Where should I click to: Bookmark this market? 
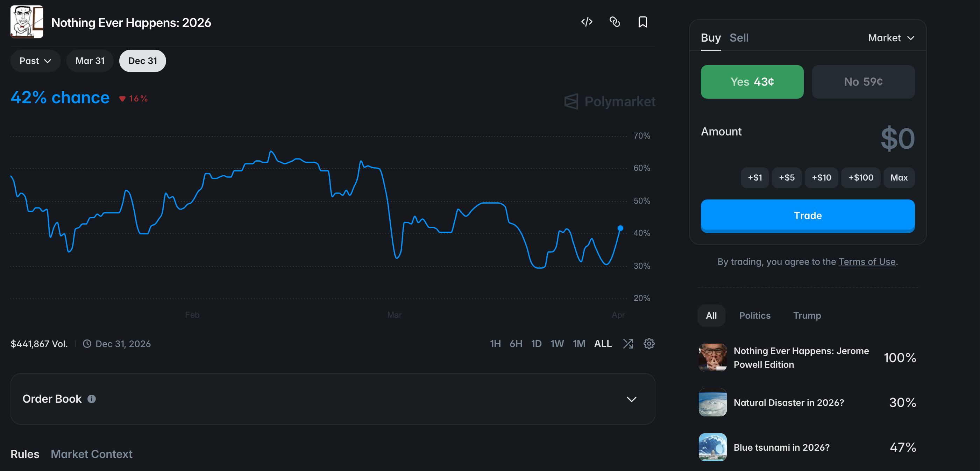pos(642,22)
